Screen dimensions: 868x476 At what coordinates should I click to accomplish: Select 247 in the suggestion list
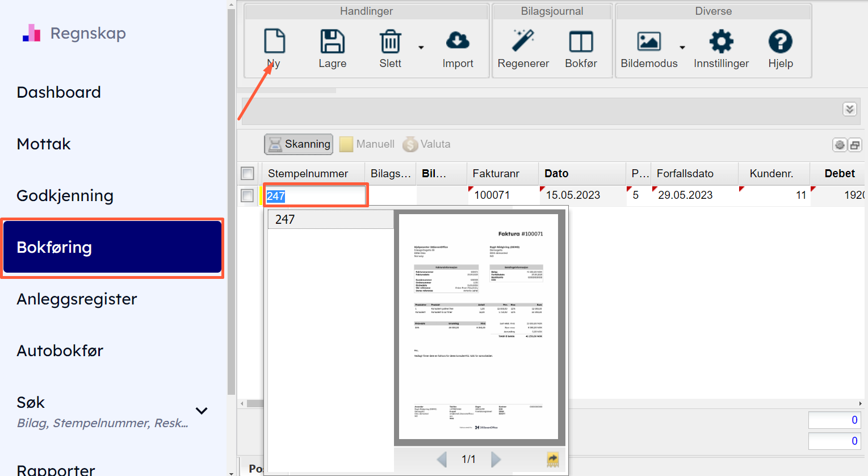330,220
